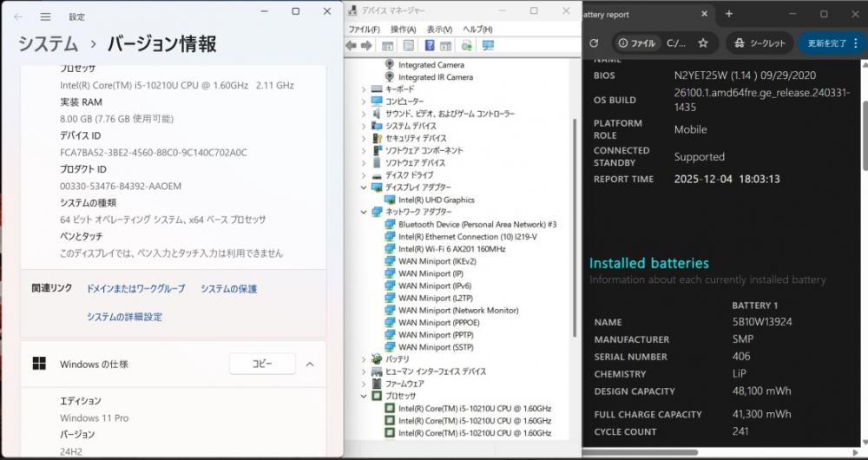Expand the バッテリ node in Device Manager
The image size is (868, 460).
tap(364, 359)
